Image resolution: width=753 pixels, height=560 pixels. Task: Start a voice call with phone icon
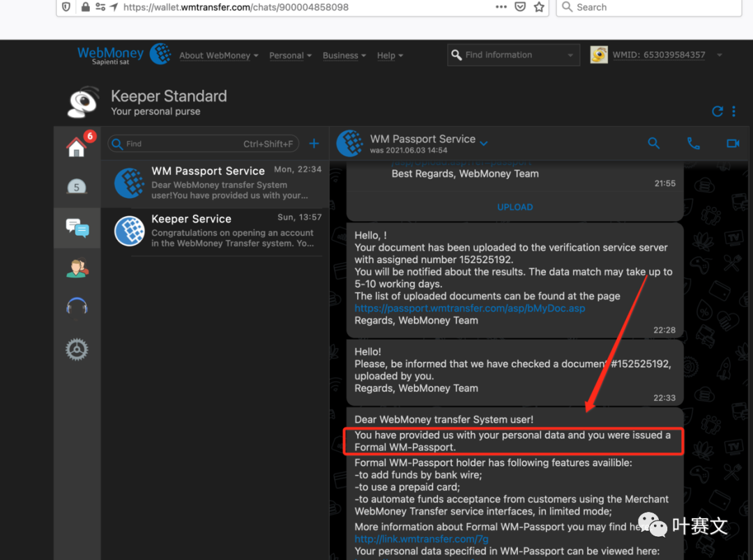click(693, 143)
